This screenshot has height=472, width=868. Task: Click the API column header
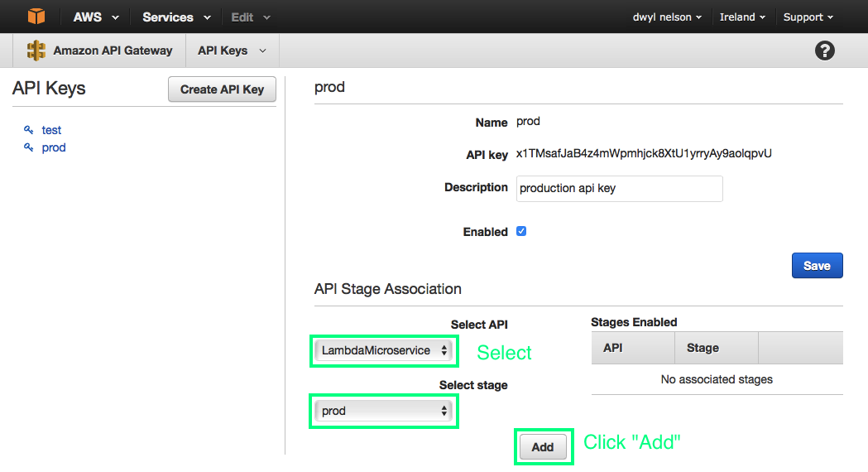(x=633, y=348)
